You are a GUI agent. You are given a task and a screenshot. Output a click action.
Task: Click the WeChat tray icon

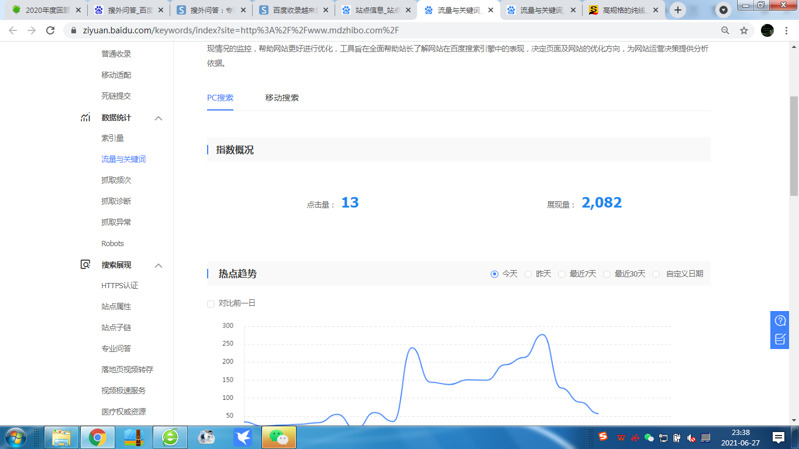click(649, 438)
